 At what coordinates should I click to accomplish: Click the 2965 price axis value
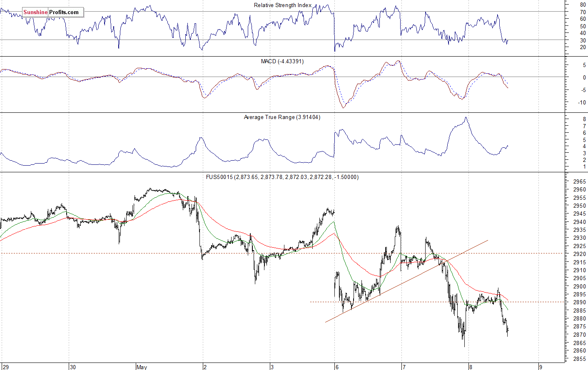coord(580,181)
